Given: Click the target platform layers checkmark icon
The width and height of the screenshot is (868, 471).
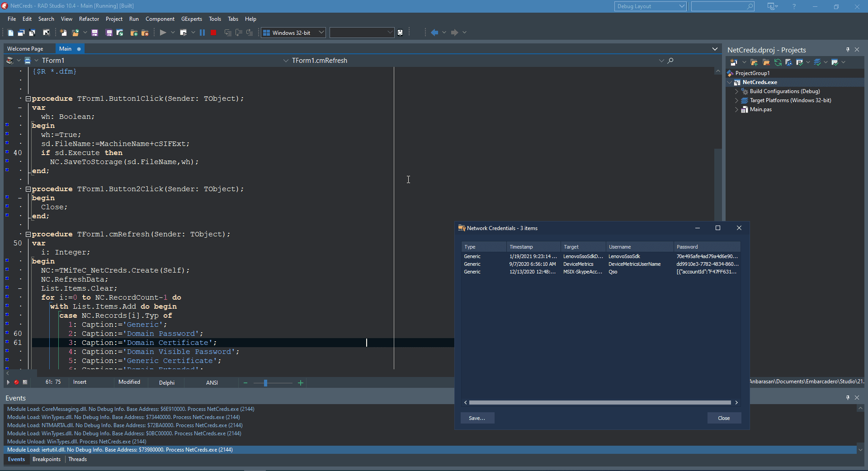Looking at the screenshot, I should 817,62.
